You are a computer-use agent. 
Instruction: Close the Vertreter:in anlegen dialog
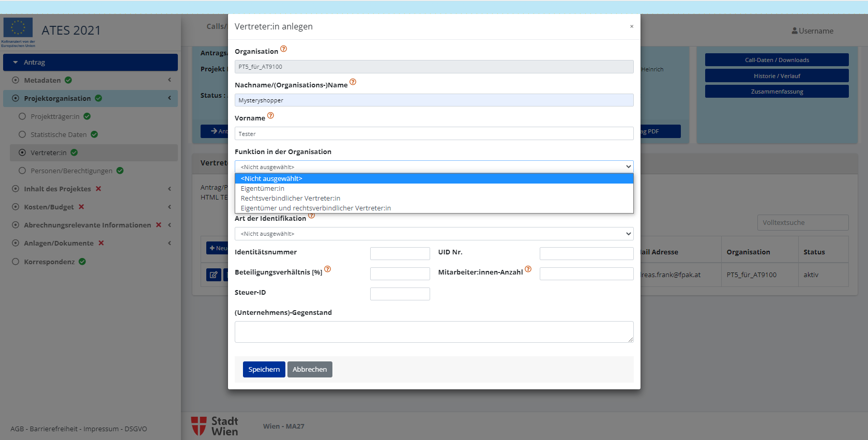tap(631, 26)
